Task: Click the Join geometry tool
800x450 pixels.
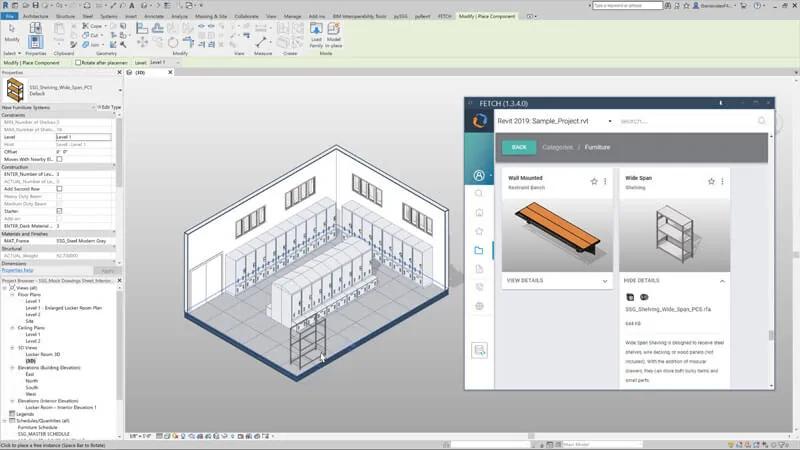Action: pyautogui.click(x=91, y=45)
